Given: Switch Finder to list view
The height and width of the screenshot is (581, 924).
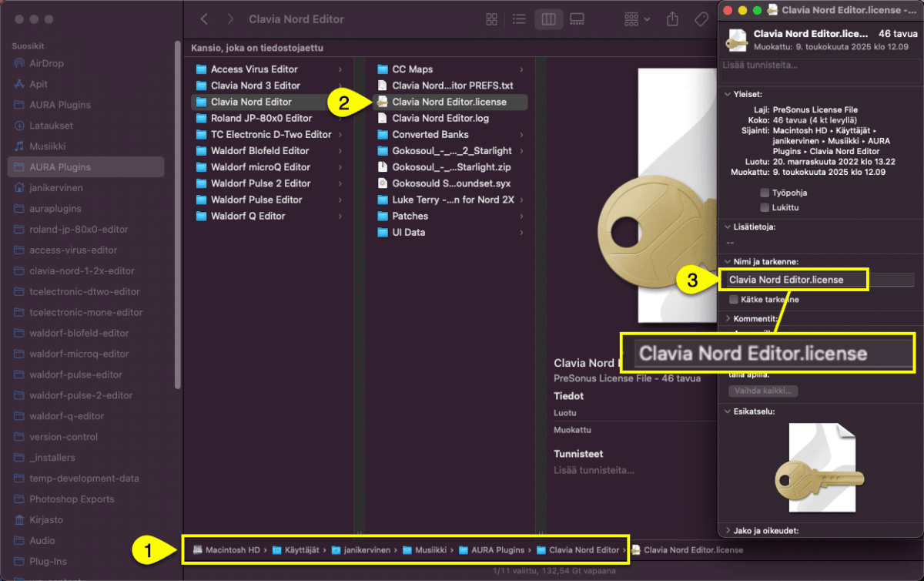Looking at the screenshot, I should (519, 19).
